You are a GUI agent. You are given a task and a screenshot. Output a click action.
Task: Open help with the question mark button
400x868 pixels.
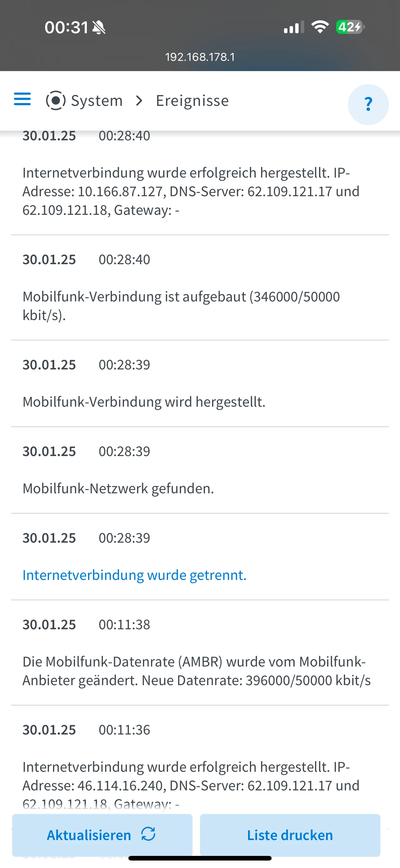click(x=368, y=104)
